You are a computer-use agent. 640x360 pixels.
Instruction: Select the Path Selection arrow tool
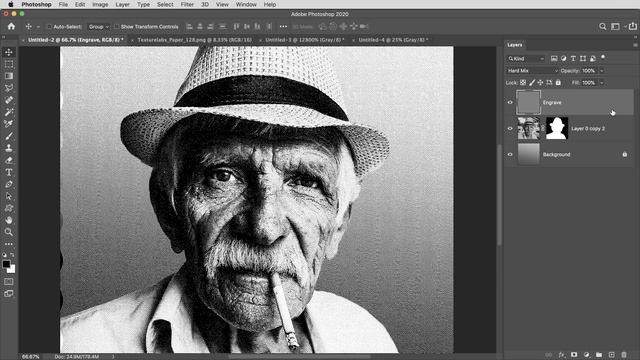9,196
